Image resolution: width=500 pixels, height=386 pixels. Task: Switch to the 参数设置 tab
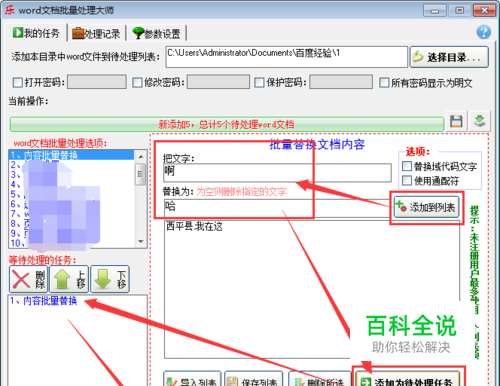pyautogui.click(x=156, y=33)
